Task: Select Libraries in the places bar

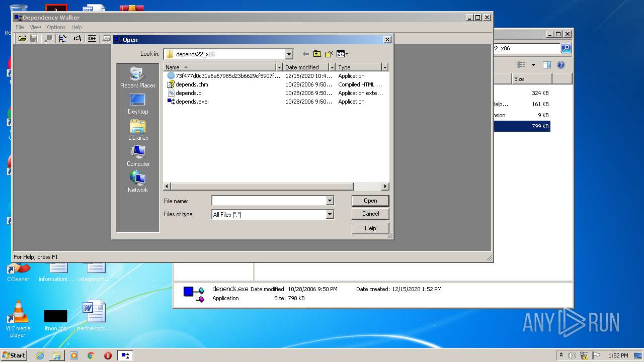Action: point(138,130)
